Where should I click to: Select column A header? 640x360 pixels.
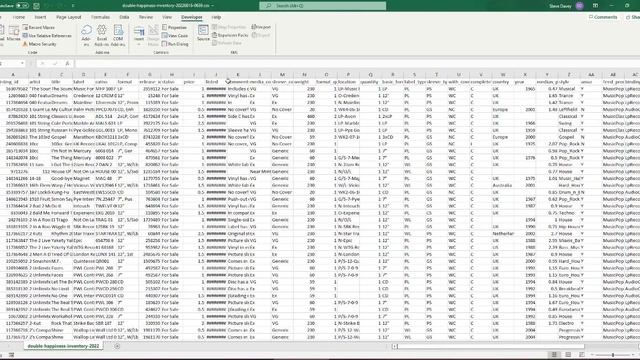[13, 75]
